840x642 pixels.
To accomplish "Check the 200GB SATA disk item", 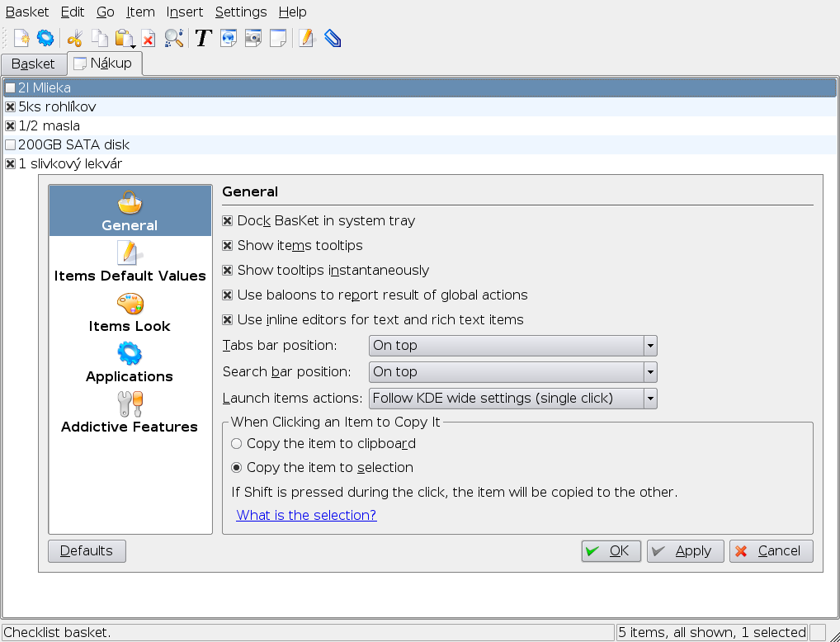I will click(x=10, y=145).
